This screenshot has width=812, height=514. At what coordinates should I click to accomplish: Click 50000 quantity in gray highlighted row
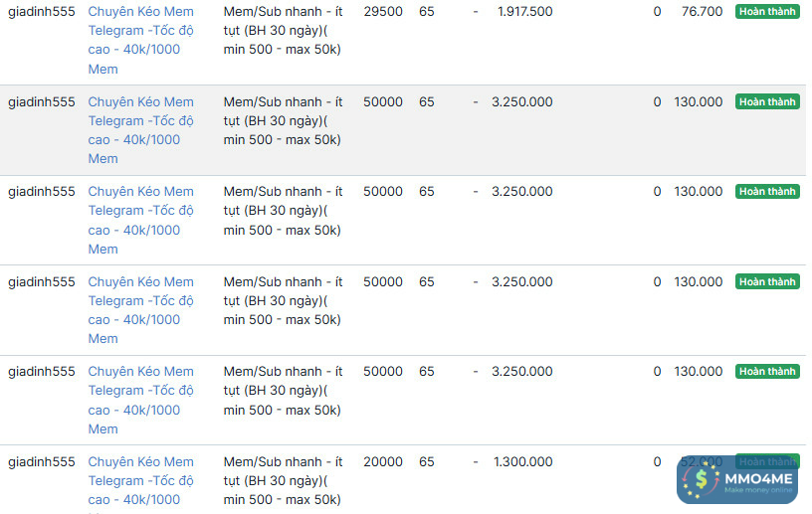(x=383, y=102)
